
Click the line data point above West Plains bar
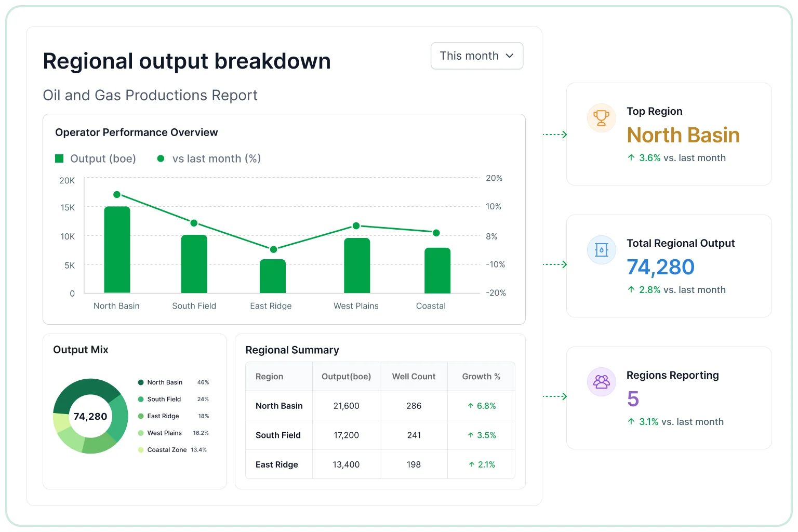356,225
